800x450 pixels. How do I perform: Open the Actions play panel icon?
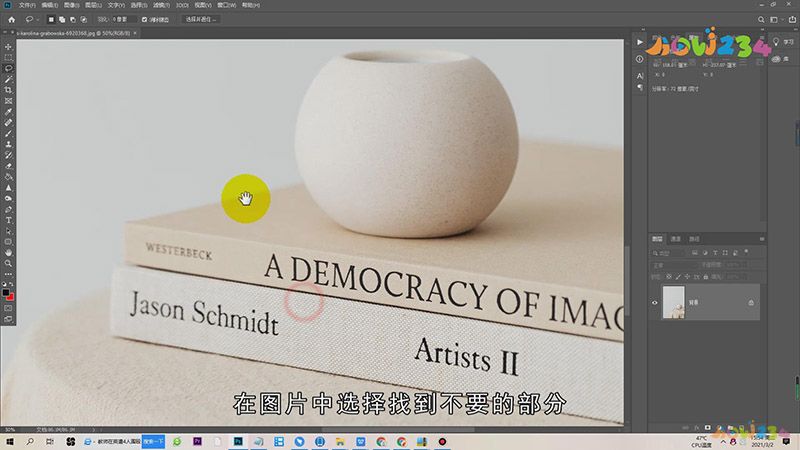(639, 42)
